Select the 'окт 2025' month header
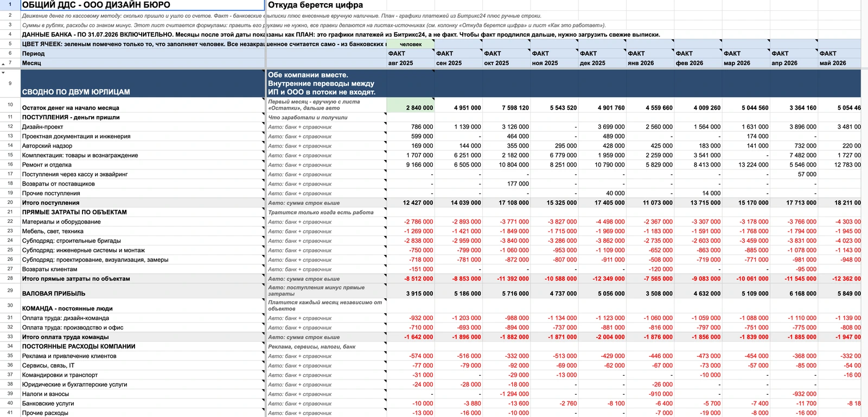Viewport: 868px width, 417px height. coord(506,63)
